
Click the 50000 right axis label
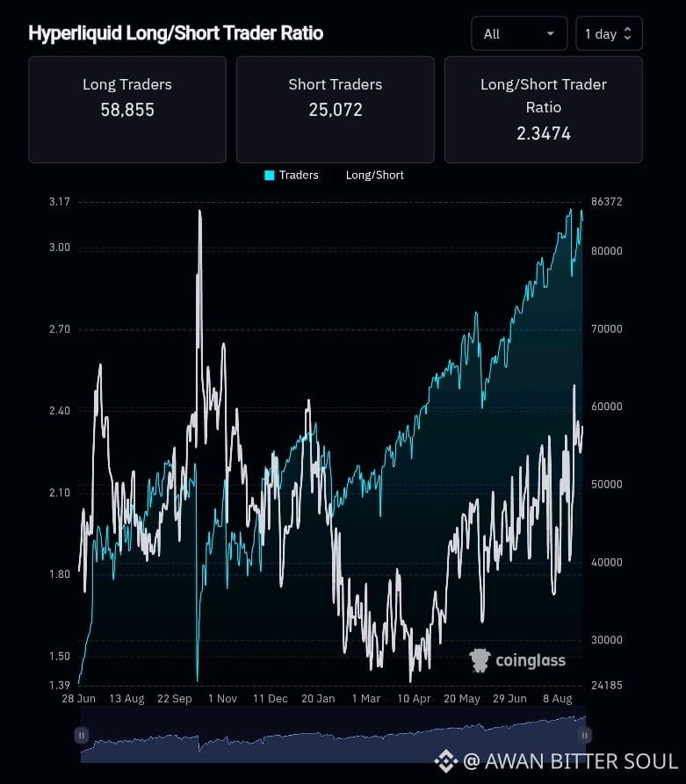[x=606, y=485]
